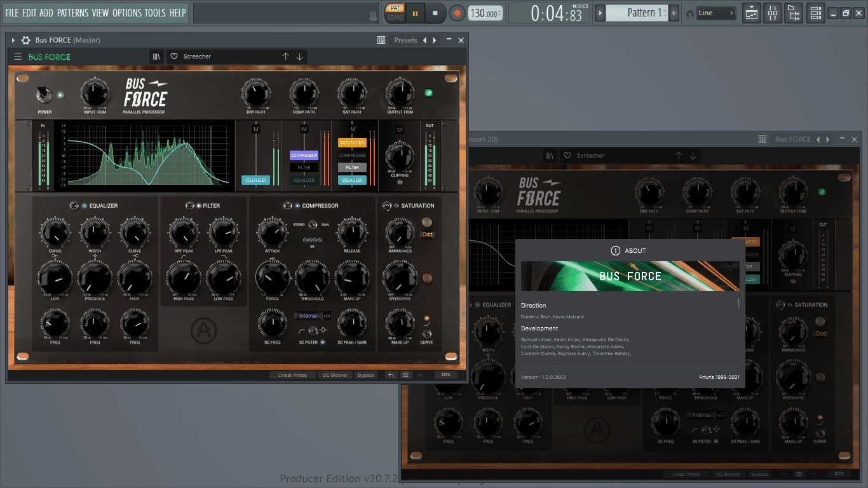The width and height of the screenshot is (868, 488).
Task: Open the EDIT menu
Action: (29, 13)
